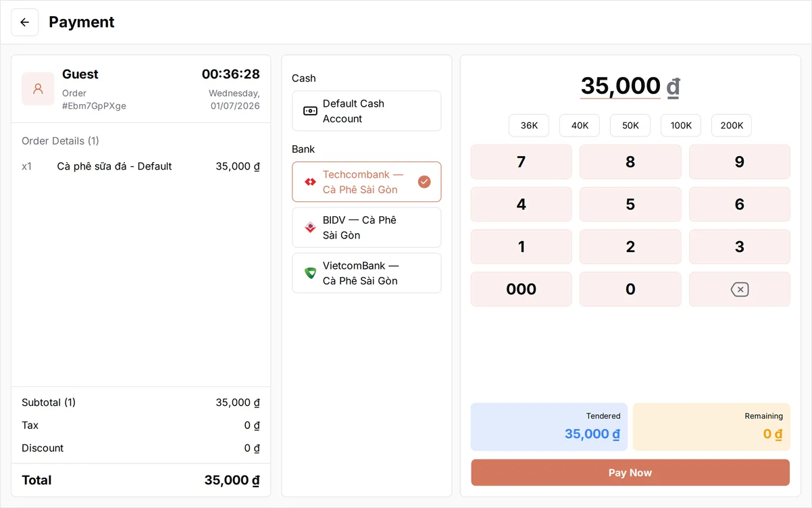This screenshot has height=508, width=812.
Task: Click the Guest customer name
Action: 80,74
